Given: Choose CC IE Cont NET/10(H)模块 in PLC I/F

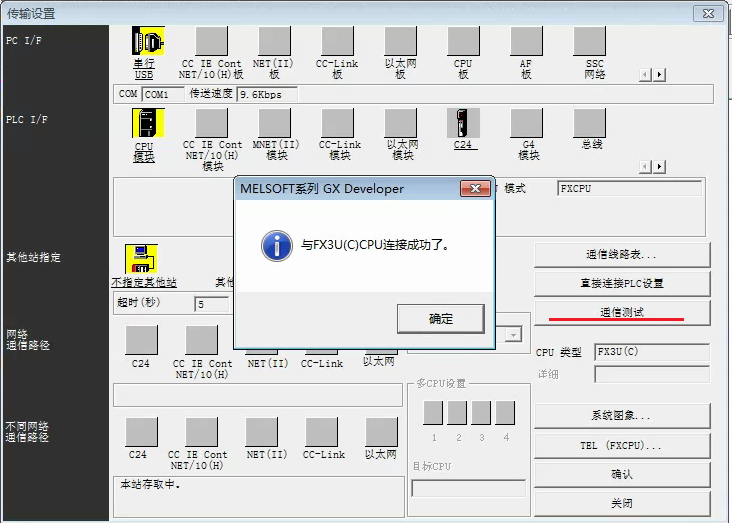Looking at the screenshot, I should tap(211, 123).
